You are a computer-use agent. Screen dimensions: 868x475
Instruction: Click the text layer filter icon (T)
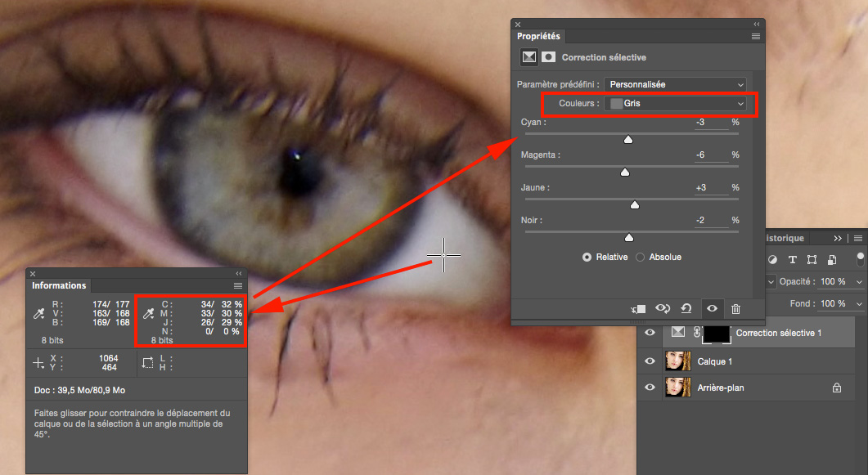[x=792, y=260]
